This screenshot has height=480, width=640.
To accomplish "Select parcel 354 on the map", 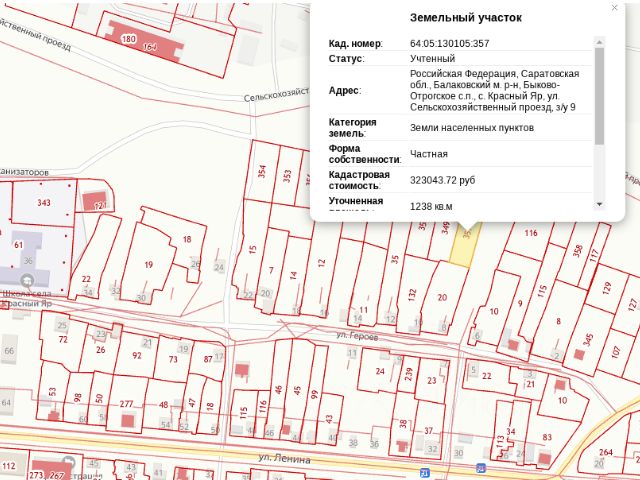I will click(x=262, y=171).
